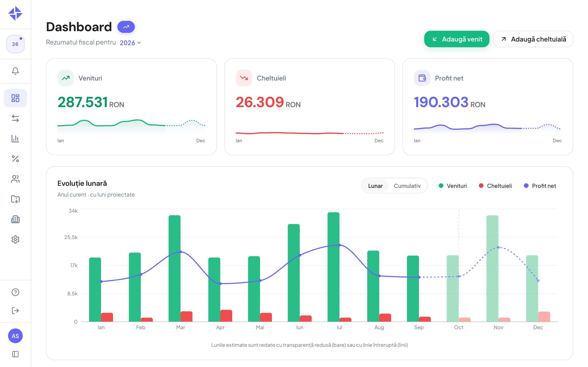The width and height of the screenshot is (588, 367).
Task: Toggle the Venituri series in legend
Action: (x=453, y=186)
